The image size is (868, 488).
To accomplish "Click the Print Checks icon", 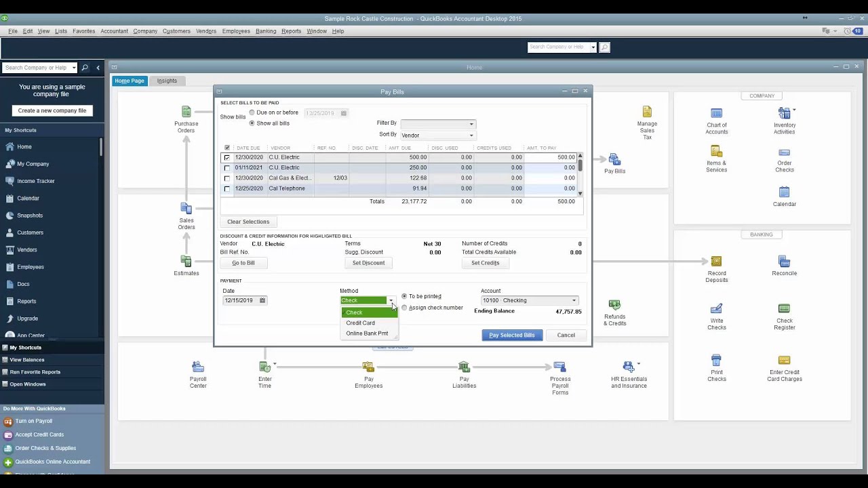I will 716,360.
